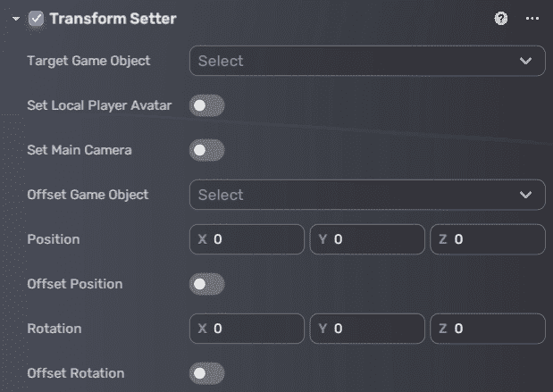Uncheck the Transform Setter enable checkbox
This screenshot has height=392, width=553.
[x=36, y=19]
